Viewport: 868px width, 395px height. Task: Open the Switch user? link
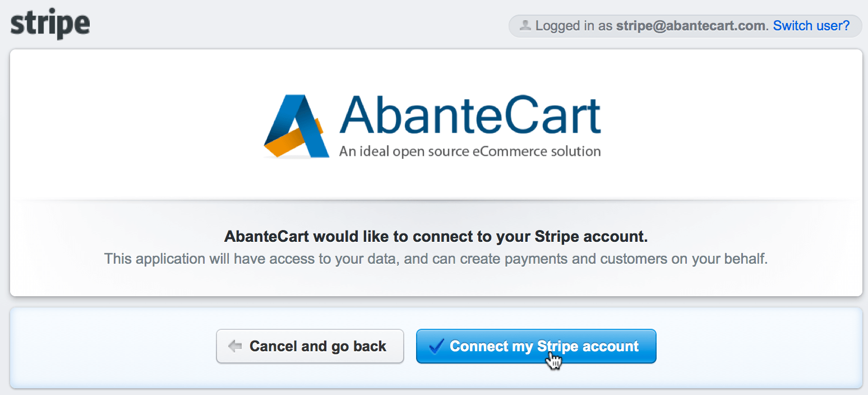[x=811, y=26]
